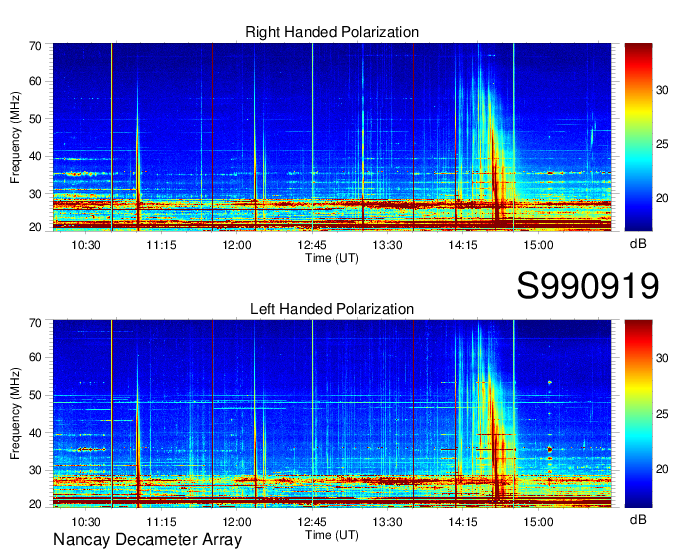680x552 pixels.
Task: Click the top right-handed polarization colorbar
Action: (x=638, y=137)
